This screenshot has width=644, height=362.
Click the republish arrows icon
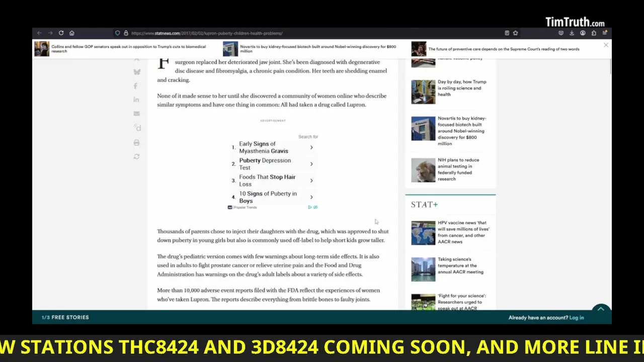coord(136,157)
